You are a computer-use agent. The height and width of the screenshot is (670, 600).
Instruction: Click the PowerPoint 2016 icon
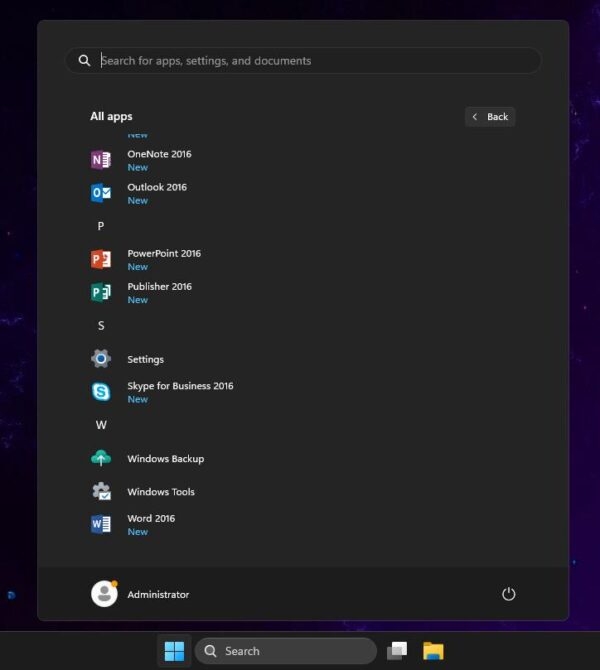pos(101,259)
